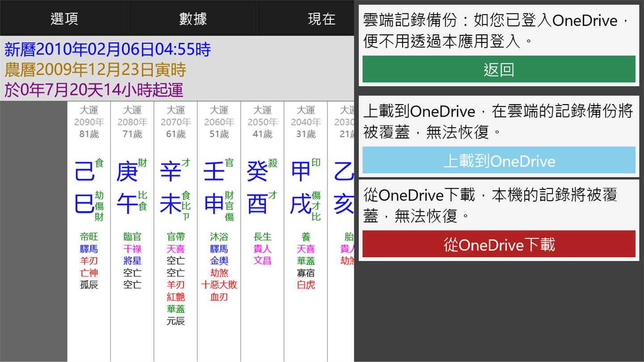Select the 2060年 大運 column header
This screenshot has height=362, width=644.
point(219,122)
